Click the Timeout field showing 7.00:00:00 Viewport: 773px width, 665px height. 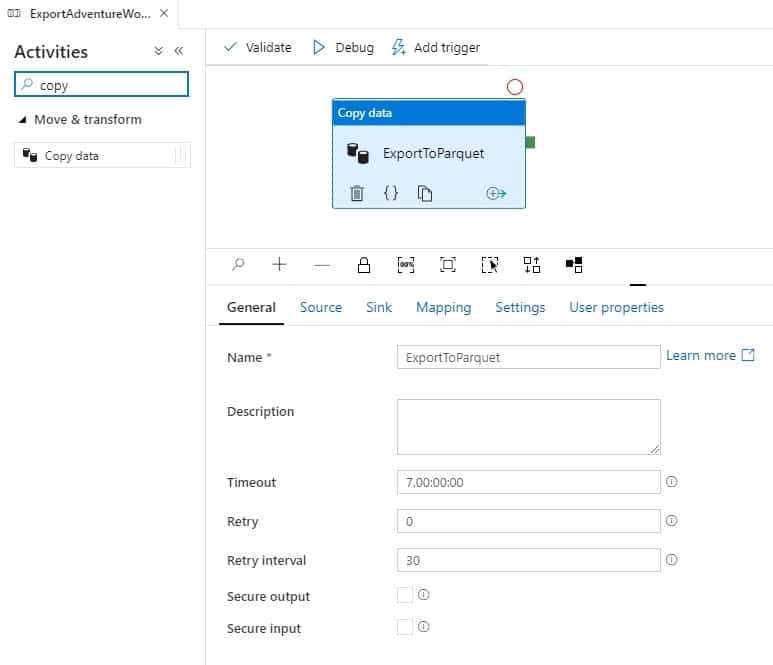click(x=528, y=482)
